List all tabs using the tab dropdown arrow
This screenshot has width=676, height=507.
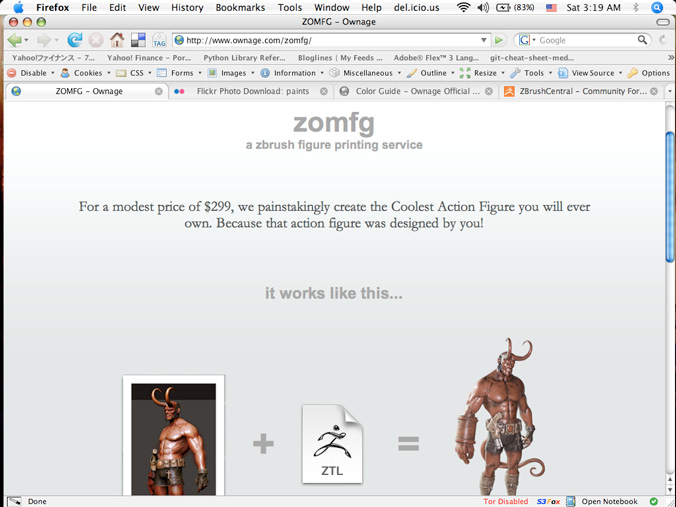(670, 91)
